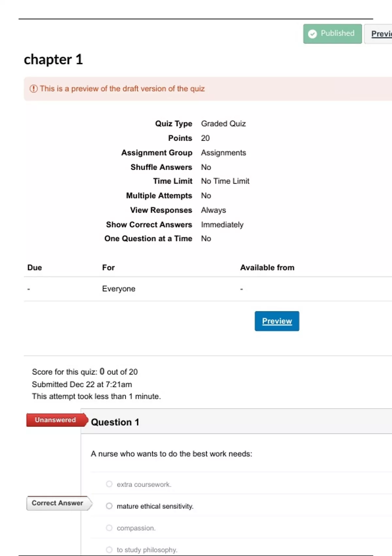
Task: Select the 'extra coursework.' radio option
Action: pos(109,484)
